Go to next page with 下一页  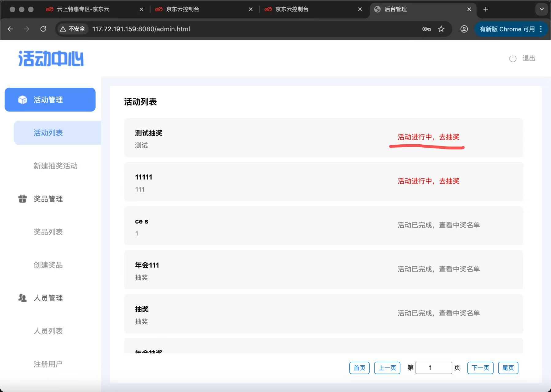pos(480,368)
